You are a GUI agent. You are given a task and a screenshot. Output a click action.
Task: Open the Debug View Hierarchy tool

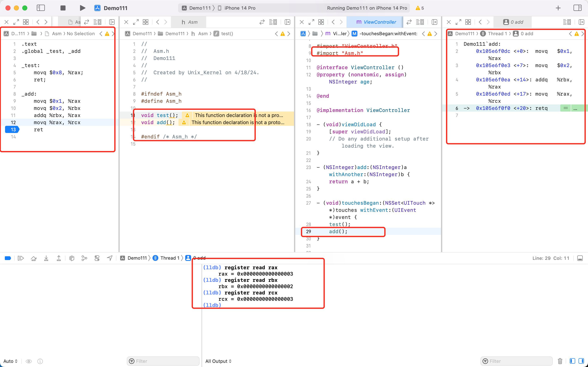72,258
